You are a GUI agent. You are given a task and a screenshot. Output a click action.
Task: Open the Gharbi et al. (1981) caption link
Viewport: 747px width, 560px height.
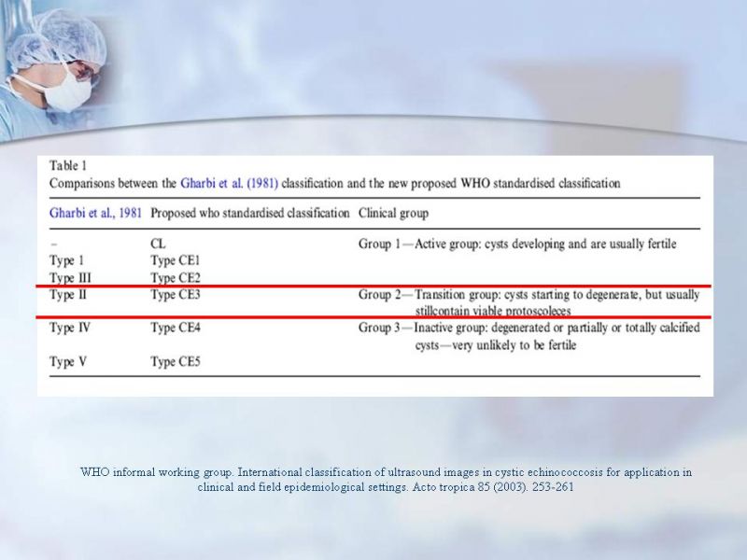tap(229, 183)
